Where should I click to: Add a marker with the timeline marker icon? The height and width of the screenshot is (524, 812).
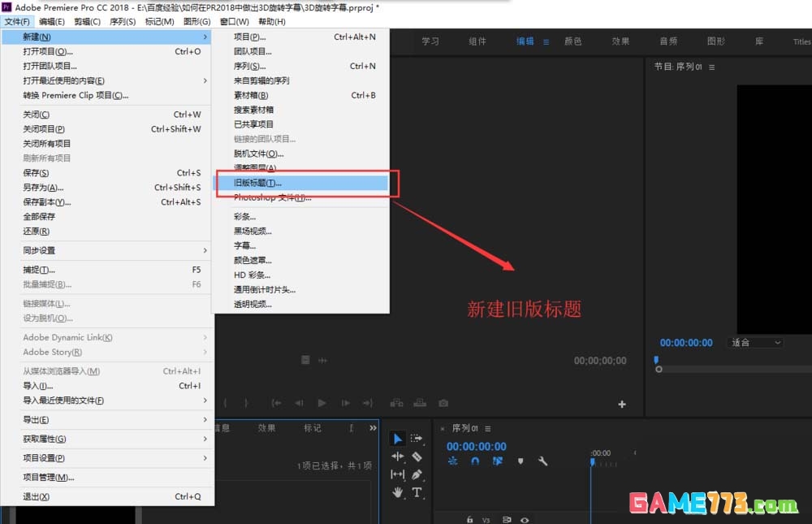tap(520, 461)
